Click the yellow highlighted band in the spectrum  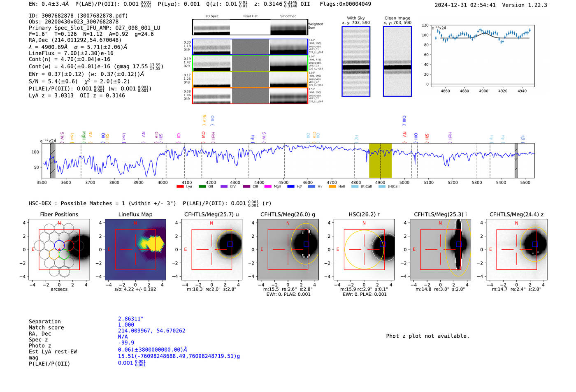click(380, 160)
